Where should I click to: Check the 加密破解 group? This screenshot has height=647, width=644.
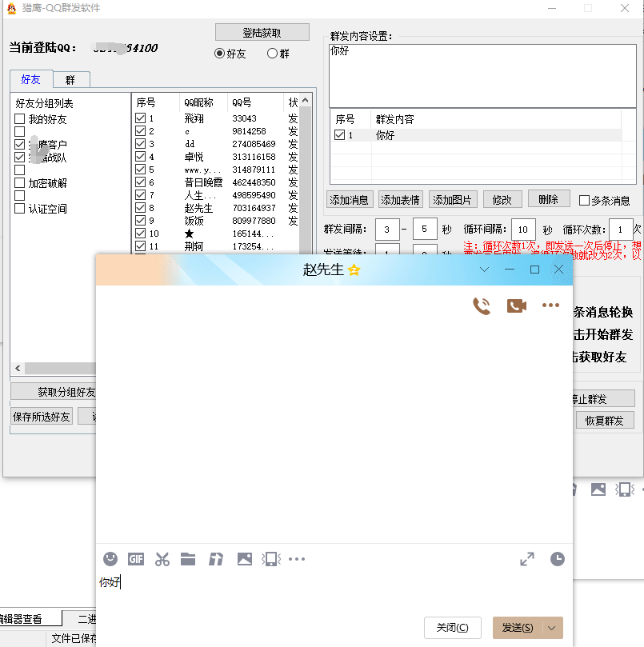[19, 183]
